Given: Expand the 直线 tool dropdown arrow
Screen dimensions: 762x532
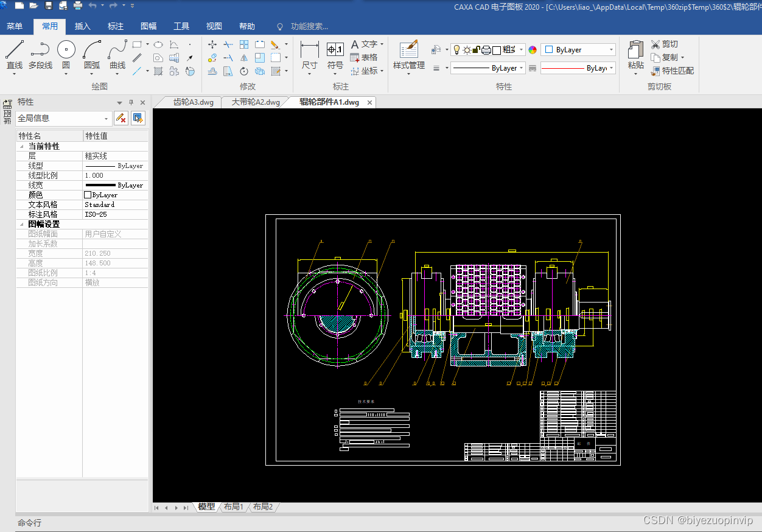Looking at the screenshot, I should pyautogui.click(x=15, y=74).
